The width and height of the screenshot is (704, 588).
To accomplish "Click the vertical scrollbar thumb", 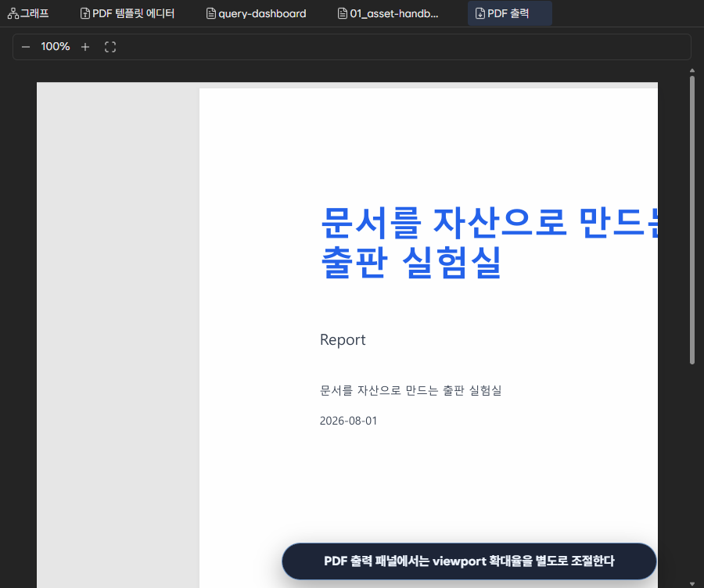I will pyautogui.click(x=692, y=220).
